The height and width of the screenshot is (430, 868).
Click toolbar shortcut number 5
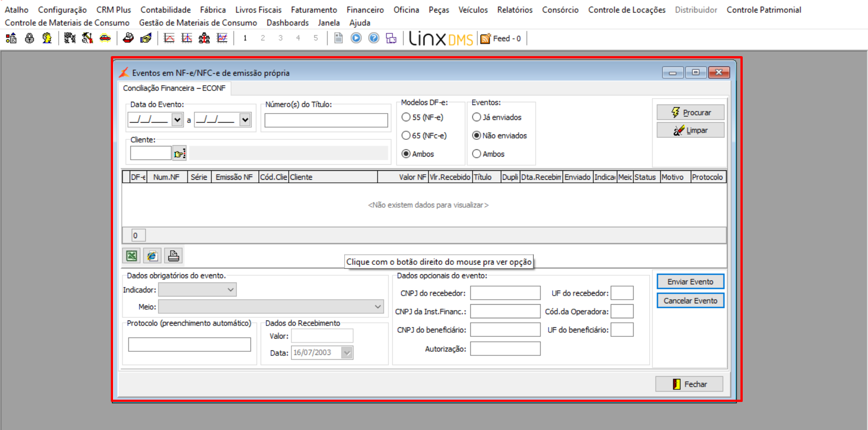[316, 38]
